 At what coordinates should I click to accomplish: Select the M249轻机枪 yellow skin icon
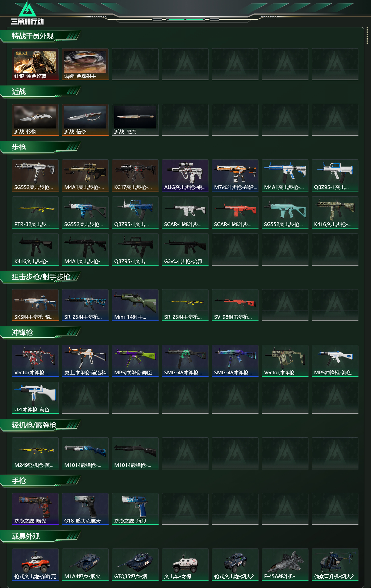[x=35, y=453]
